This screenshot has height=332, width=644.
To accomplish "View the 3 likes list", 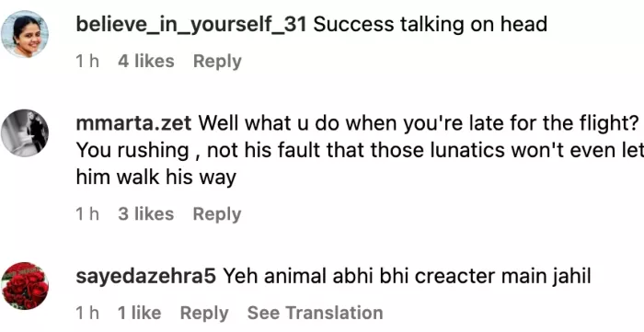I will (x=145, y=213).
